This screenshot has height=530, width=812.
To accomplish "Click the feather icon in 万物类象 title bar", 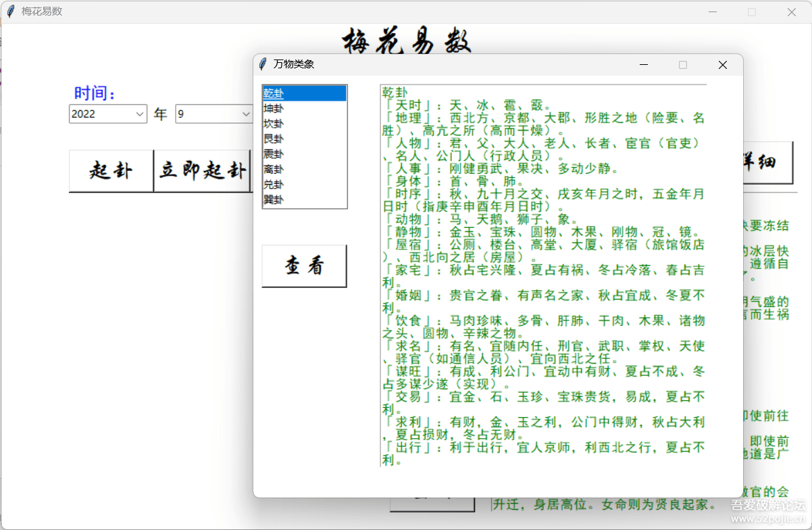I will click(263, 64).
